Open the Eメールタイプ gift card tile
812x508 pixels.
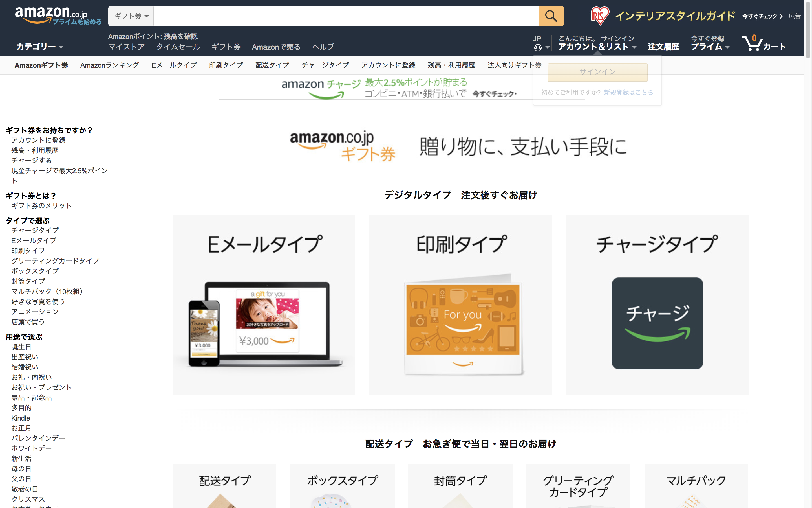click(x=264, y=305)
